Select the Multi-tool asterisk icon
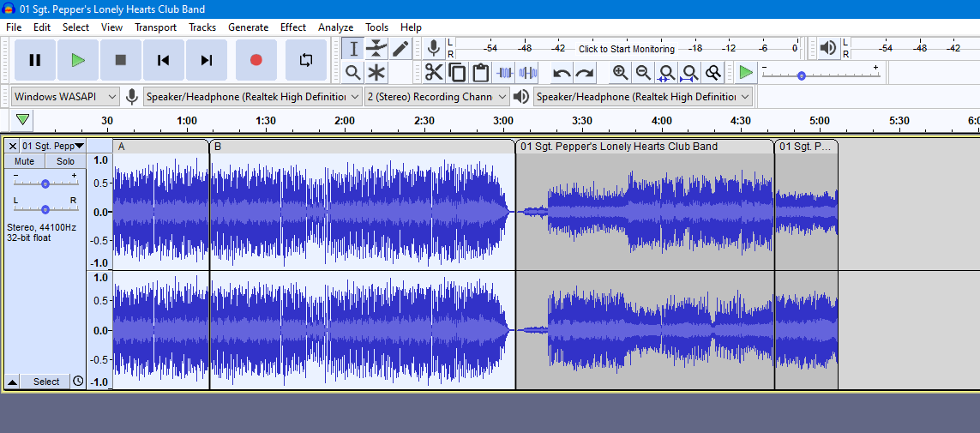The height and width of the screenshot is (433, 980). point(376,73)
